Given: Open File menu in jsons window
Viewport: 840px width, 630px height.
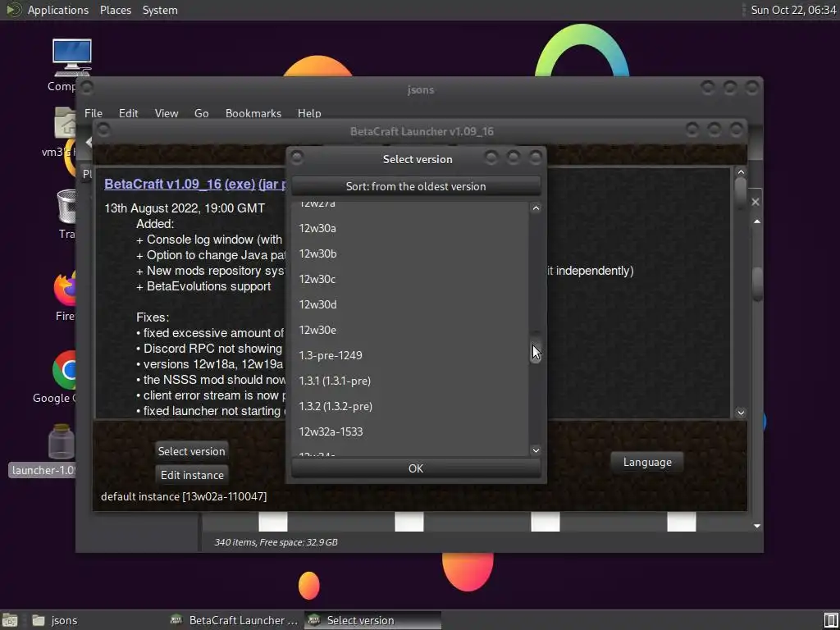Looking at the screenshot, I should (94, 113).
